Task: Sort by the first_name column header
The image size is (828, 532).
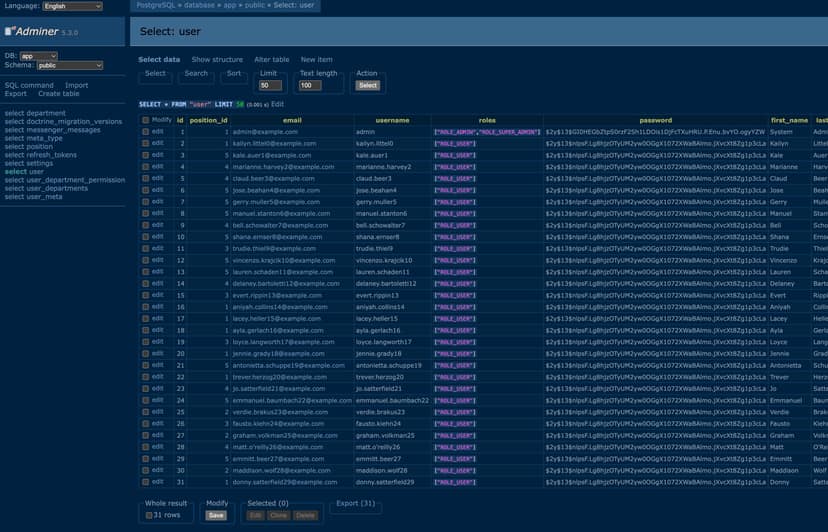Action: (x=789, y=120)
